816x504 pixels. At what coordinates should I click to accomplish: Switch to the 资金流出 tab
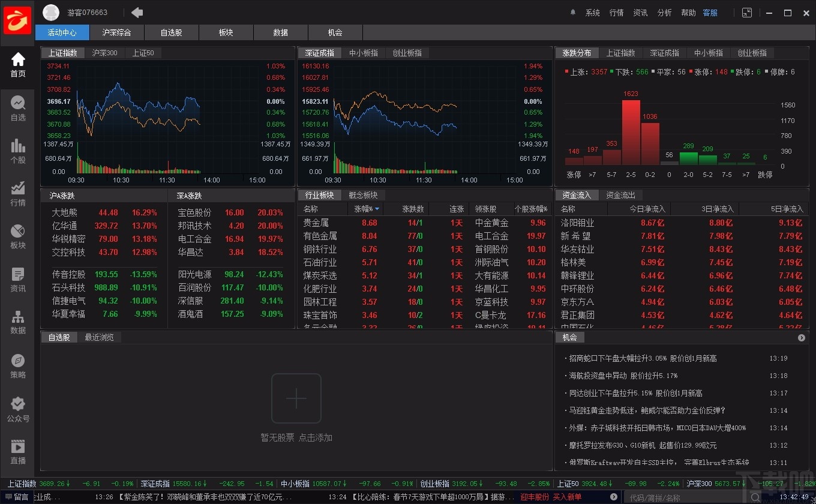coord(620,194)
